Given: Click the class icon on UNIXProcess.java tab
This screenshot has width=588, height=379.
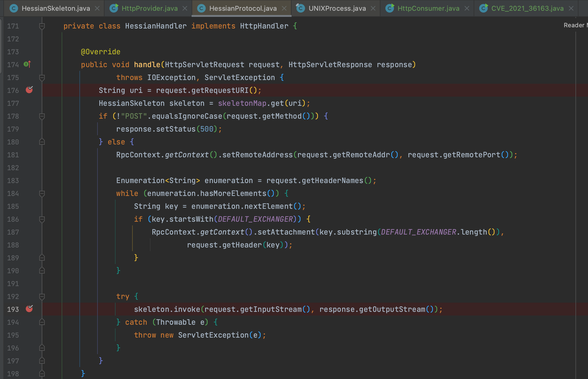Looking at the screenshot, I should tap(300, 8).
